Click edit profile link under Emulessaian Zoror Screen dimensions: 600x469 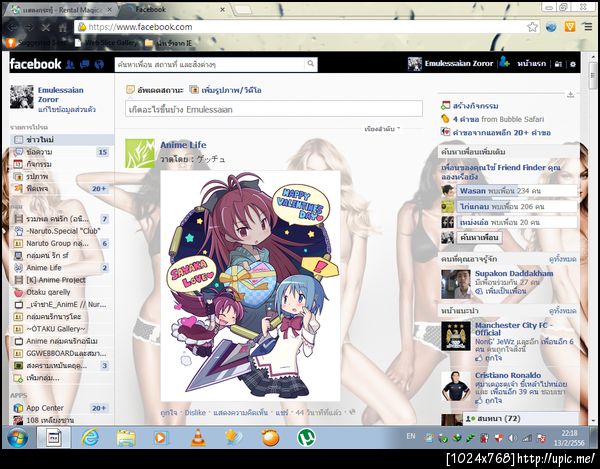67,109
